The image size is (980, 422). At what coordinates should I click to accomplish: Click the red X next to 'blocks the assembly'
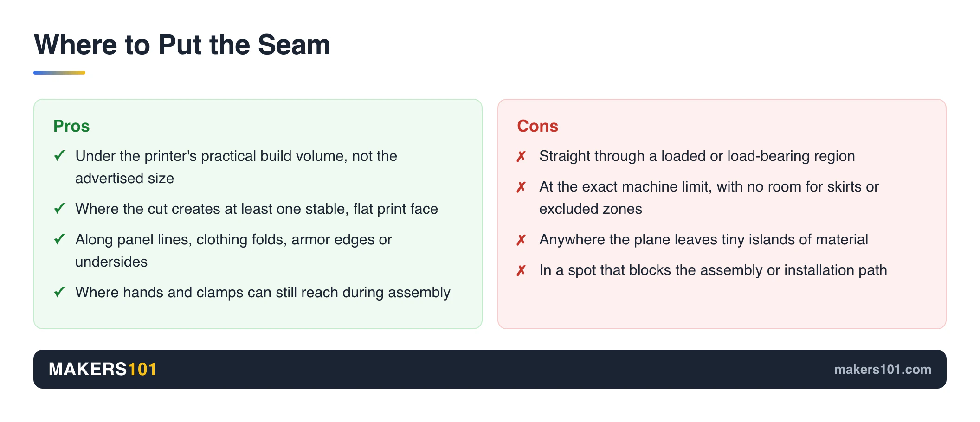pos(521,271)
